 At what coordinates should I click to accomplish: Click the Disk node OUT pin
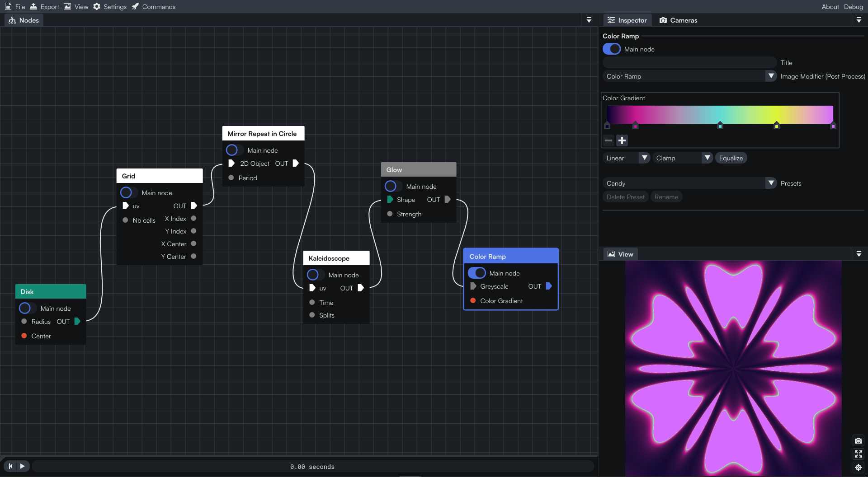click(77, 321)
